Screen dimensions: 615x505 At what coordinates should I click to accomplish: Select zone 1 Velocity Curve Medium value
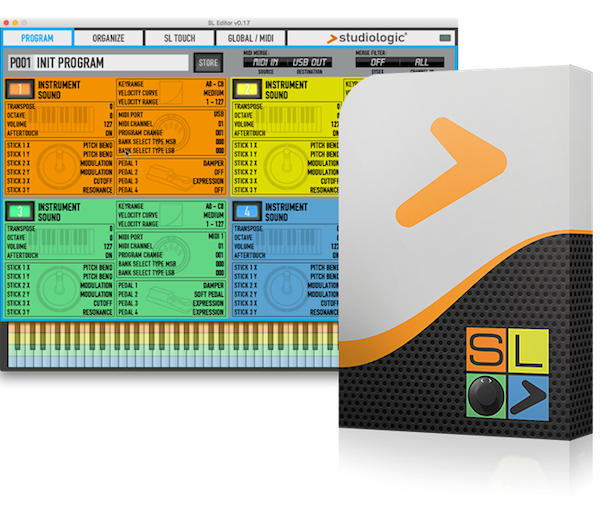(211, 93)
